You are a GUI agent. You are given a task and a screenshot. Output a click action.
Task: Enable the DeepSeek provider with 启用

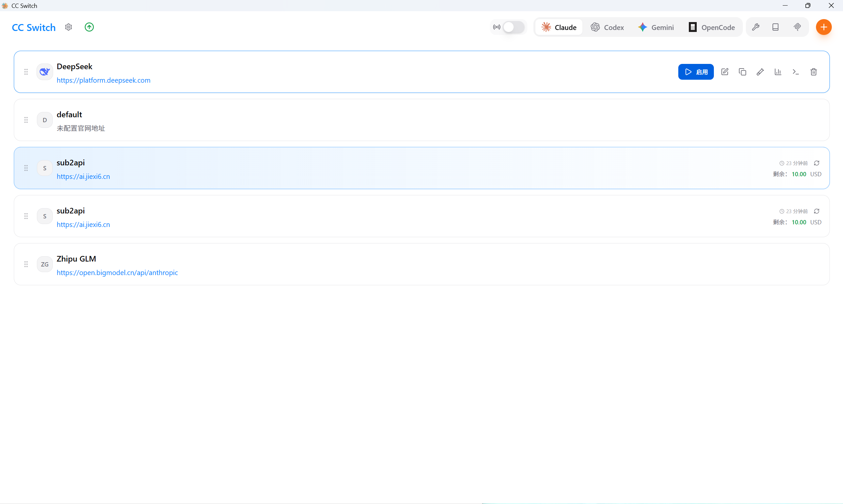[696, 72]
